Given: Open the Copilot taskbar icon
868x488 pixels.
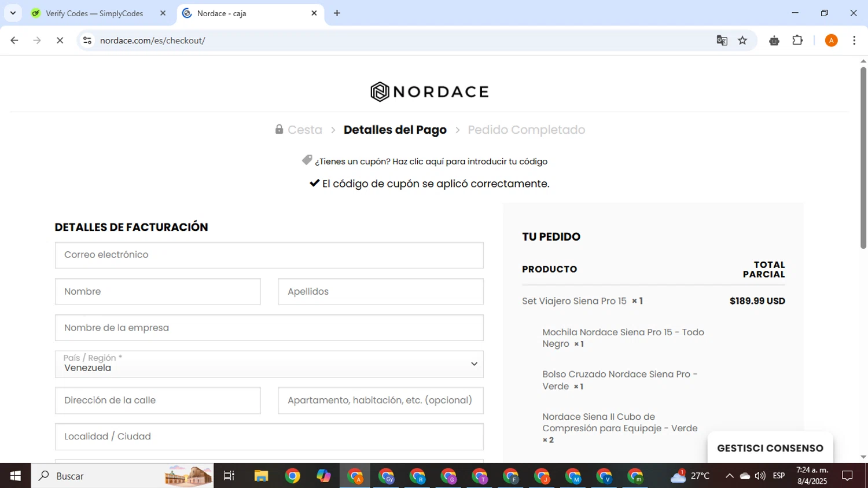Looking at the screenshot, I should pyautogui.click(x=323, y=476).
